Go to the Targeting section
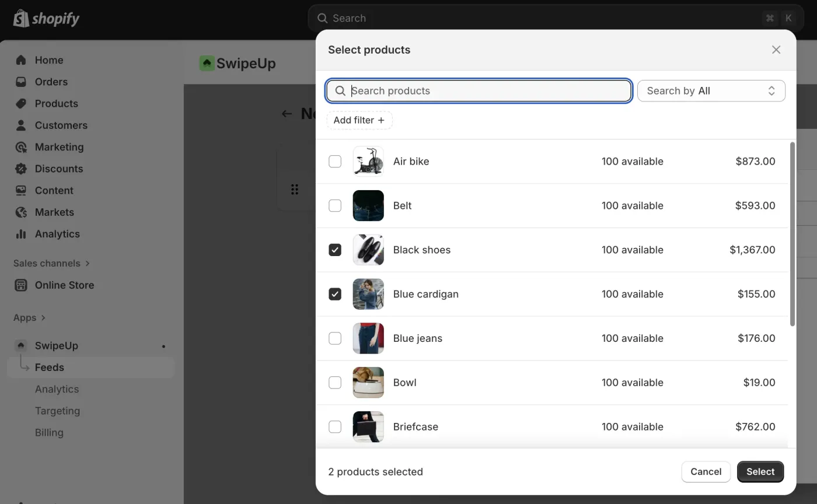The height and width of the screenshot is (504, 817). 58,411
